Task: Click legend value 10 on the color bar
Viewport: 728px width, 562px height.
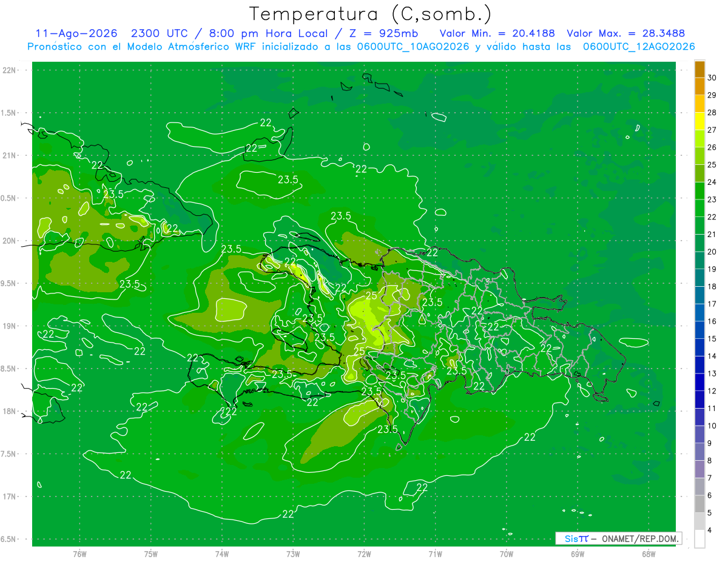Action: [x=712, y=426]
